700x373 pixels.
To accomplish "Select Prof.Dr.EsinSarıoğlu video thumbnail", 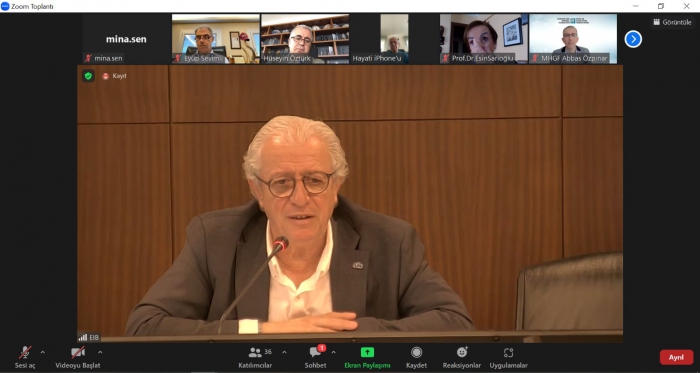I will 484,39.
